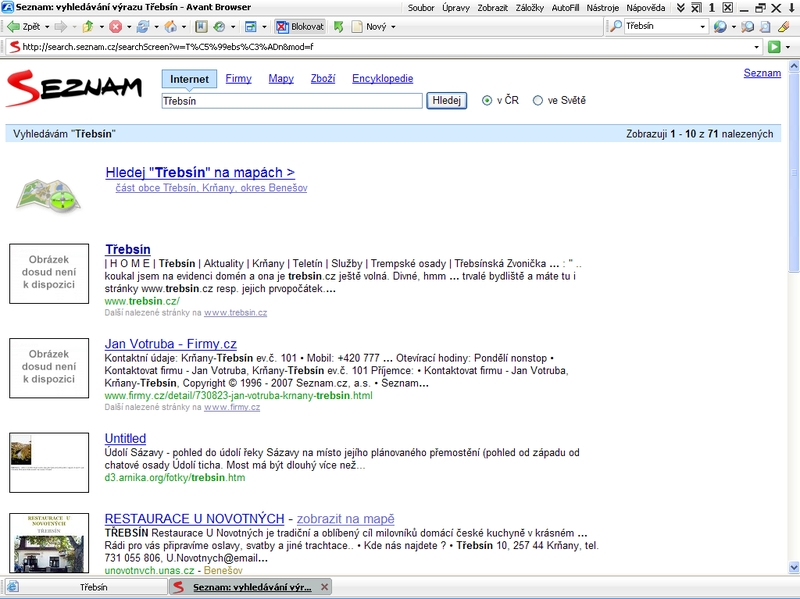Click the Highlight marker icon

tap(784, 27)
